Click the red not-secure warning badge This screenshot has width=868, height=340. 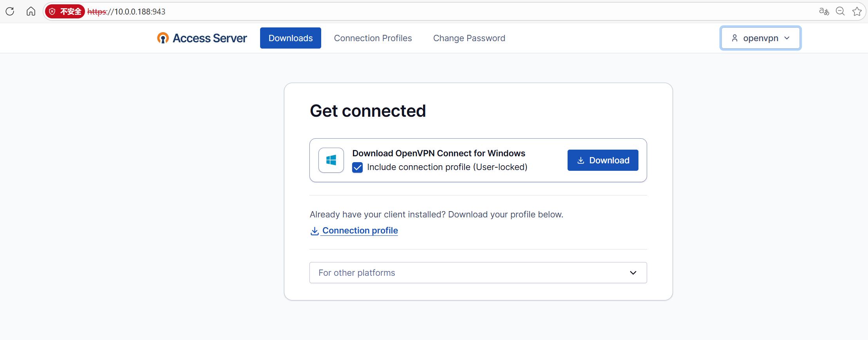(65, 11)
